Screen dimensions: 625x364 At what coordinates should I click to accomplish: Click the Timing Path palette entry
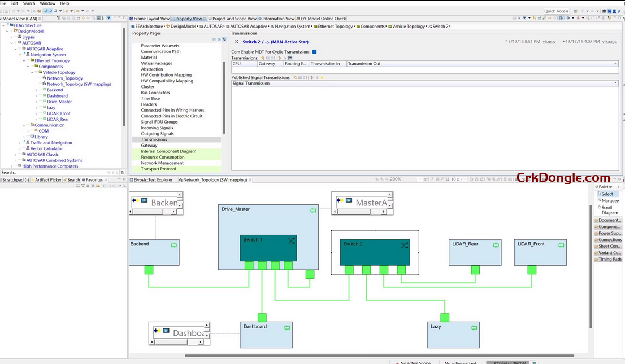pos(609,259)
